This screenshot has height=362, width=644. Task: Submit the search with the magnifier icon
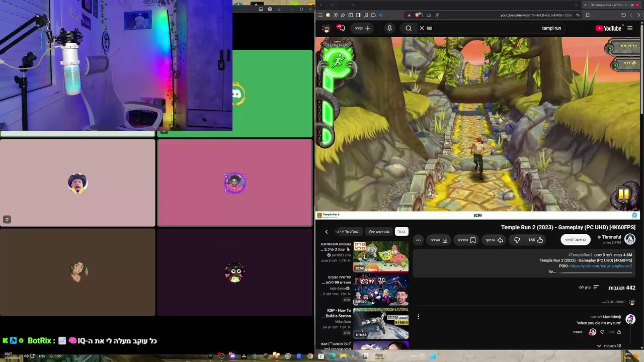pyautogui.click(x=409, y=28)
